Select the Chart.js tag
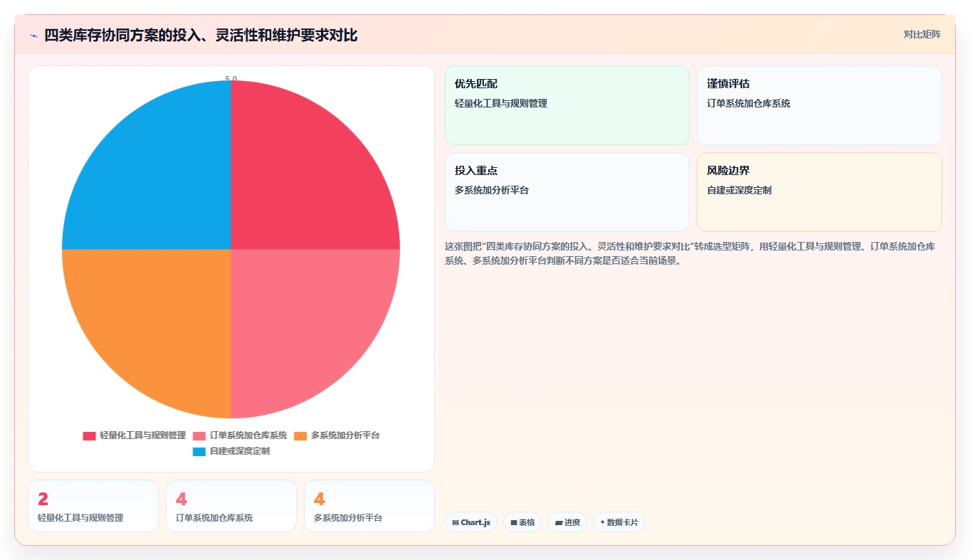 pos(471,522)
